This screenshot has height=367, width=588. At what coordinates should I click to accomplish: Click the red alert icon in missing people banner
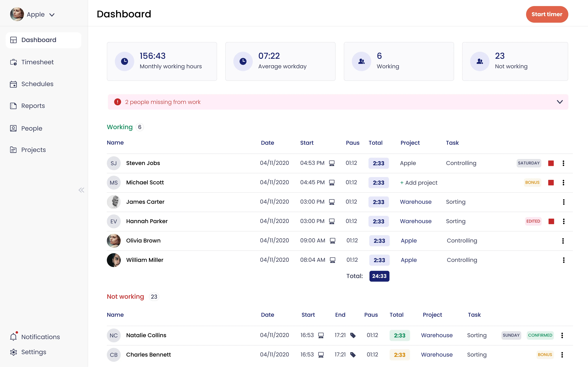[118, 102]
